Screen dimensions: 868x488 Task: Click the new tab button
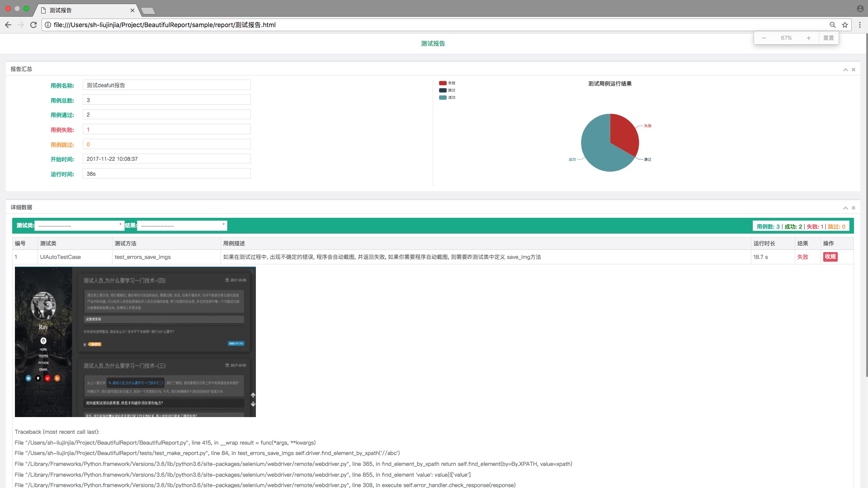[x=148, y=11]
